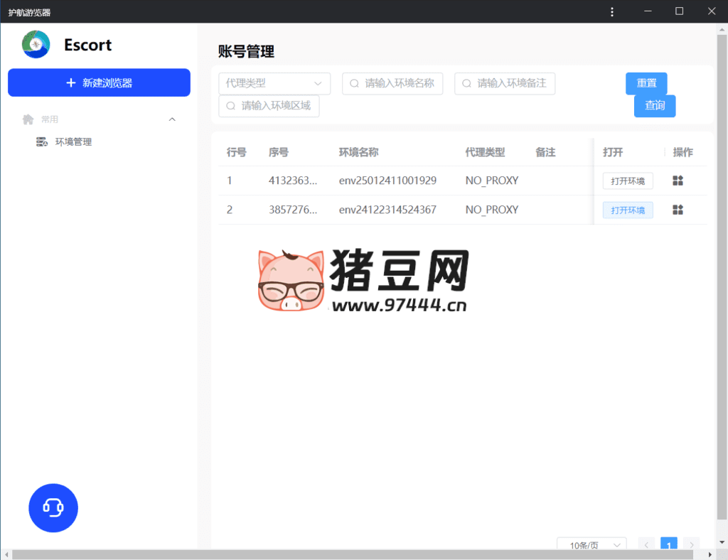Click the Escort circular logo icon
728x560 pixels.
pyautogui.click(x=36, y=45)
